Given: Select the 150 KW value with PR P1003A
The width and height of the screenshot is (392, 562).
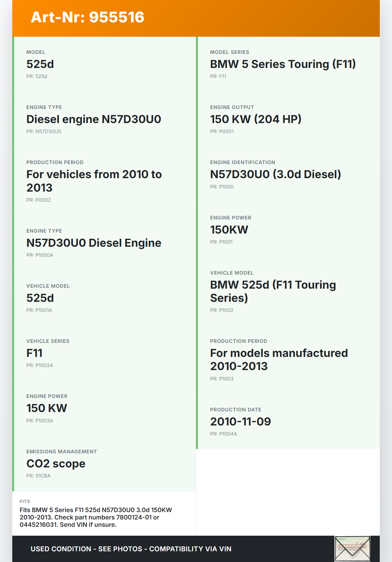Looking at the screenshot, I should tap(47, 408).
